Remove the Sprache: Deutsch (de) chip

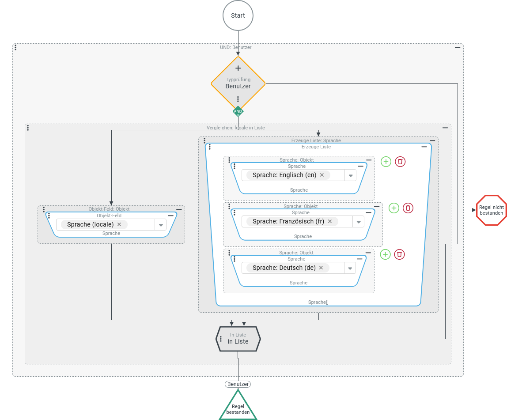[x=321, y=268]
